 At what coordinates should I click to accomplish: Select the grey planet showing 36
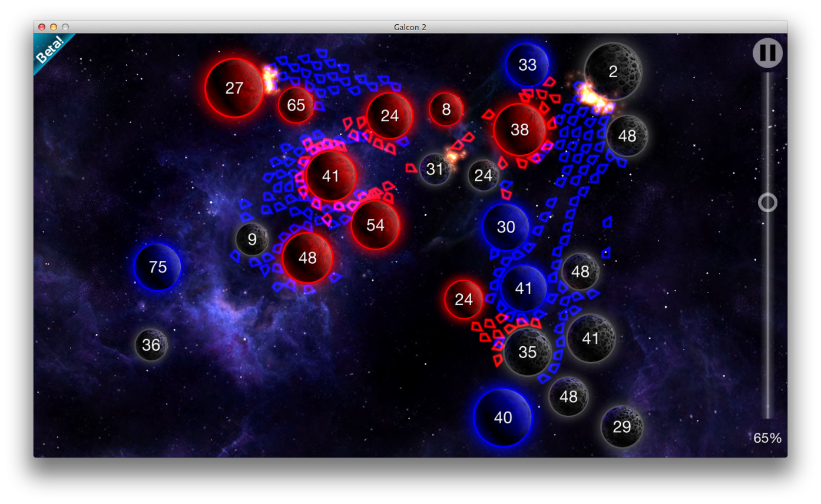[x=151, y=345]
